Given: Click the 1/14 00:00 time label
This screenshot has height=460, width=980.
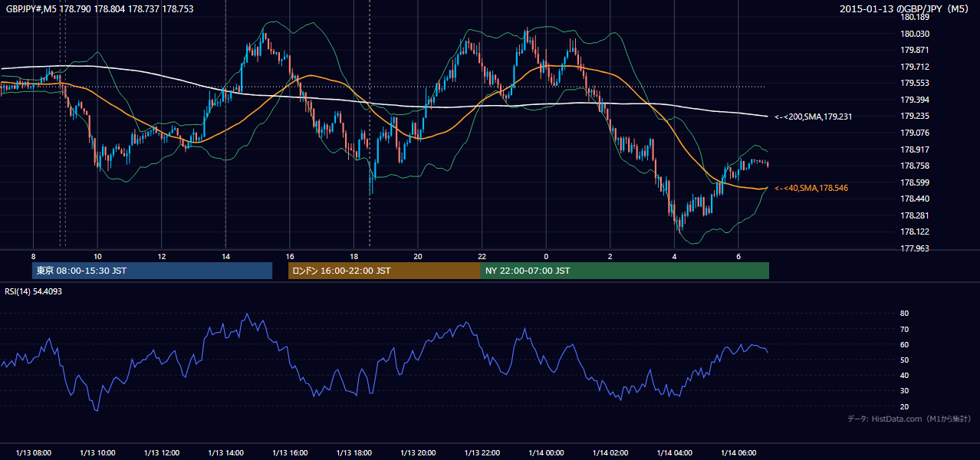Looking at the screenshot, I should (x=546, y=453).
